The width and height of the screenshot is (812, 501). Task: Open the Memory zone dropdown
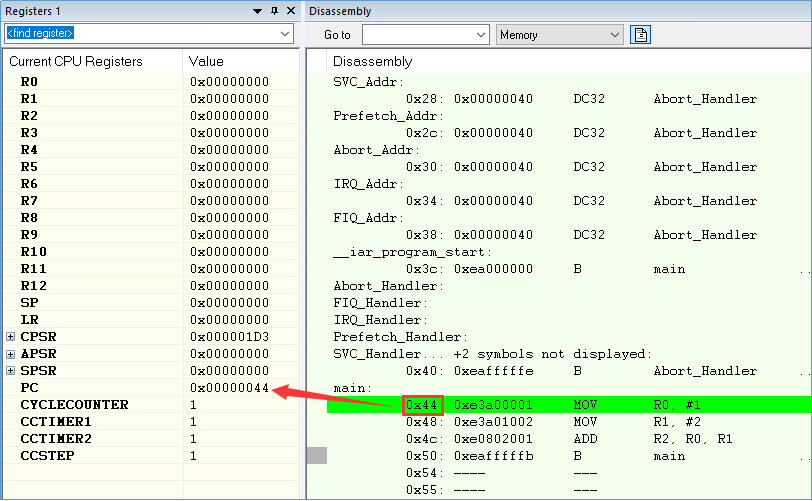point(559,35)
